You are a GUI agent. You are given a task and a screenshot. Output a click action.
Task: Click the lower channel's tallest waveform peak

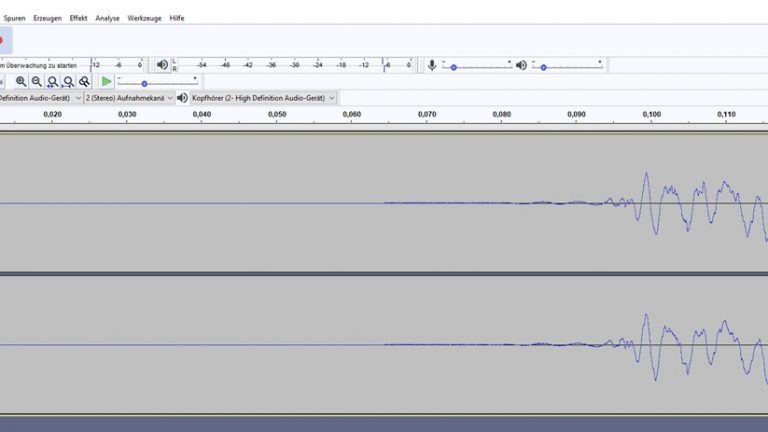(x=646, y=315)
